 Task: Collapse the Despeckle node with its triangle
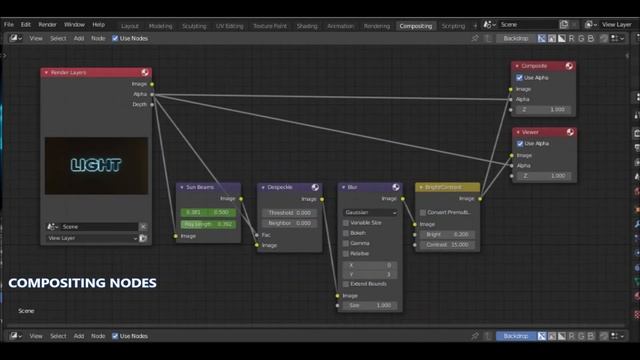(263, 187)
